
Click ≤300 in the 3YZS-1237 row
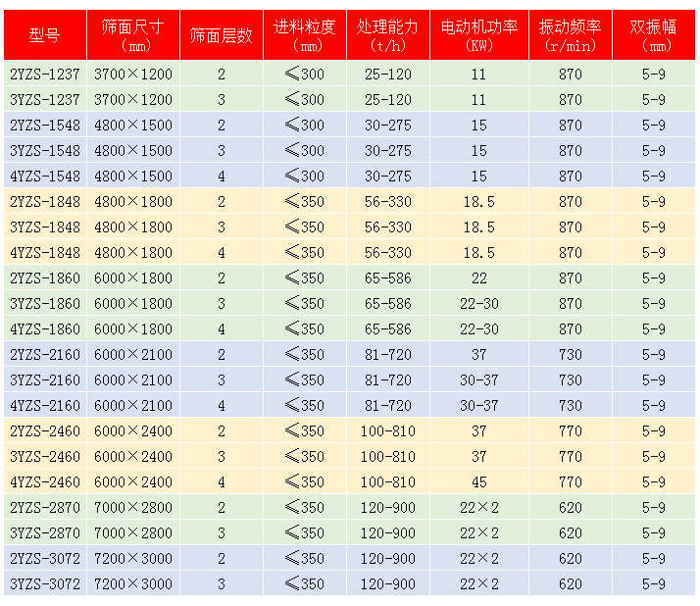[x=305, y=99]
